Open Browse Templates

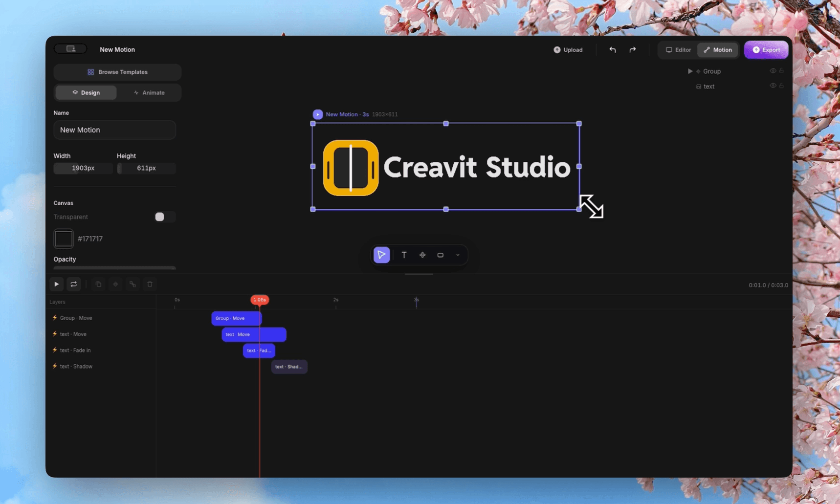pyautogui.click(x=117, y=72)
